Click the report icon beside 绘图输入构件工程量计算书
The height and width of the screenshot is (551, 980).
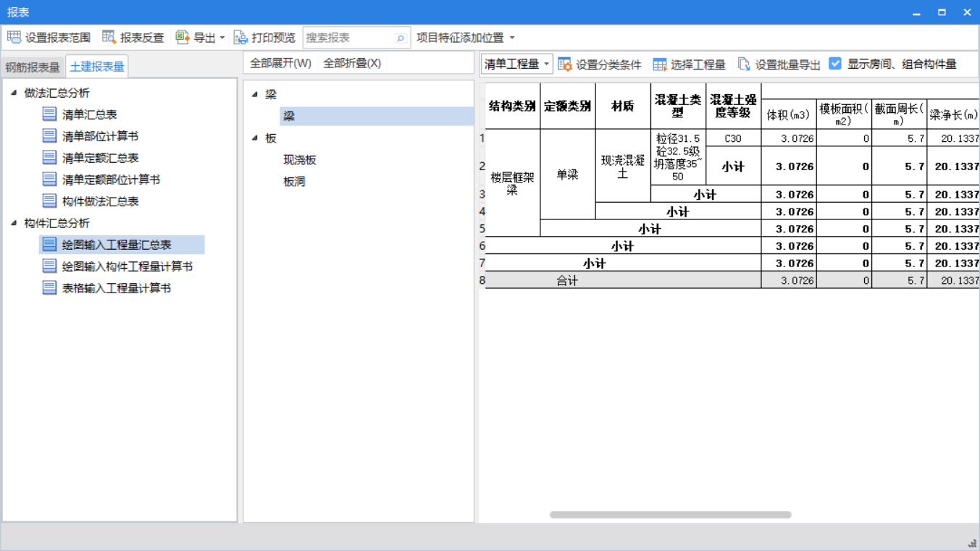click(49, 266)
